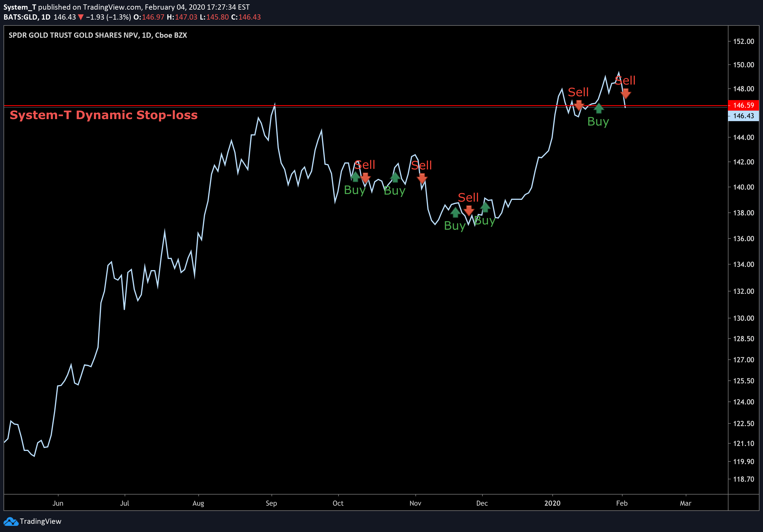Screen dimensions: 763x532
Task: Click the green Buy arrow in late January 2020
Action: pos(599,108)
